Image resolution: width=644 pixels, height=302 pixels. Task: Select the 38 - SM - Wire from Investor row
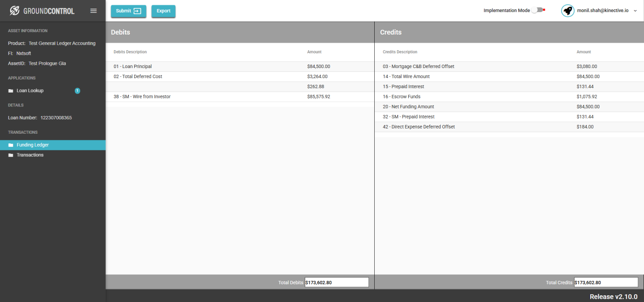240,97
